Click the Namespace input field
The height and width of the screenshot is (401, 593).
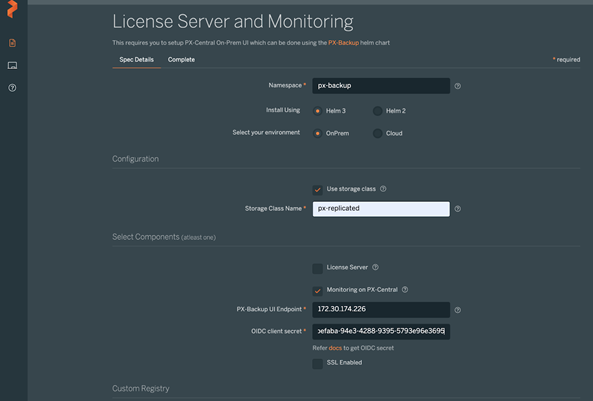click(x=381, y=86)
